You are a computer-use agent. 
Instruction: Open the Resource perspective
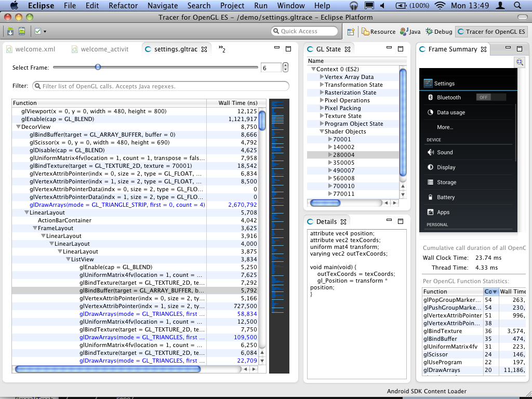click(379, 32)
